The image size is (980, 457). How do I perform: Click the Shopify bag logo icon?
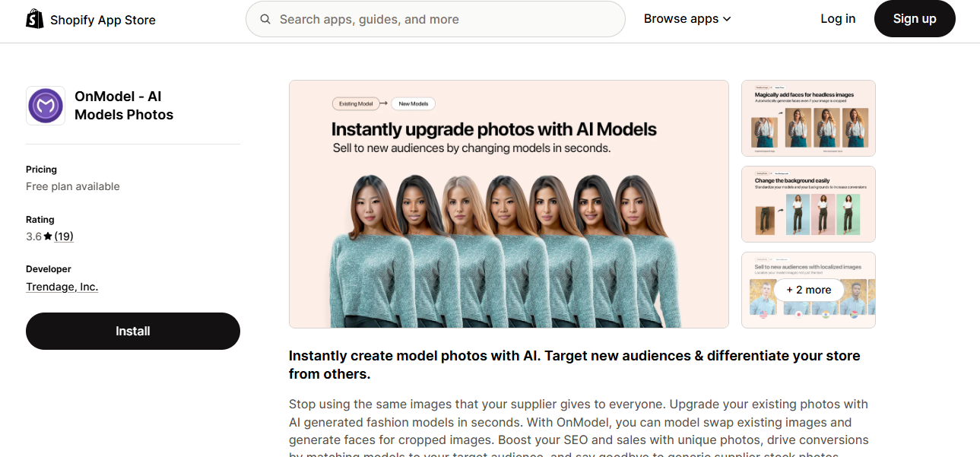point(35,19)
